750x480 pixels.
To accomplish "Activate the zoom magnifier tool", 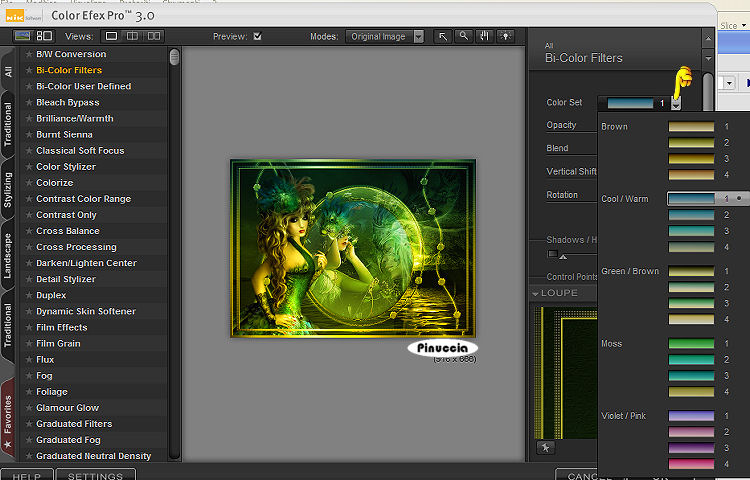I will pos(463,36).
